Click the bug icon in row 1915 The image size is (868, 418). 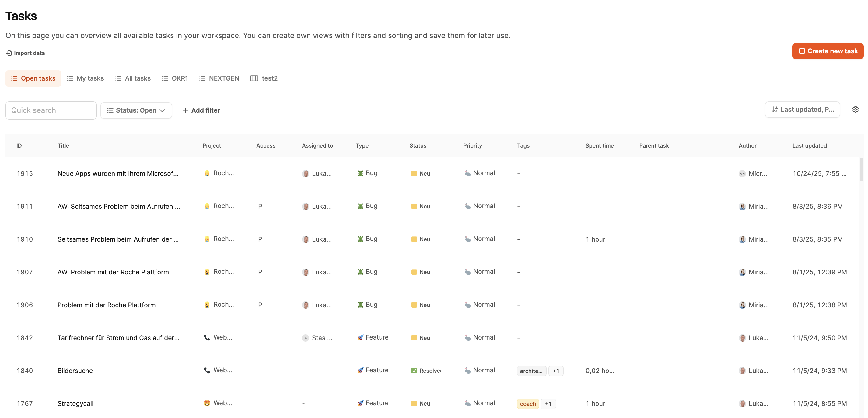(360, 173)
